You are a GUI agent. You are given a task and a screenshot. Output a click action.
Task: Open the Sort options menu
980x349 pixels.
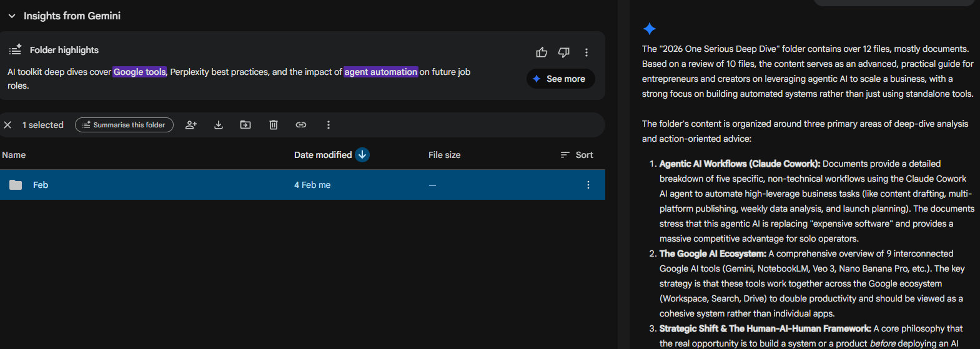(x=577, y=155)
